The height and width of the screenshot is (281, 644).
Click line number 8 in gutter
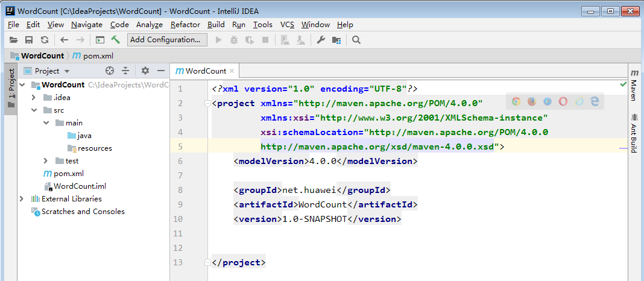180,190
